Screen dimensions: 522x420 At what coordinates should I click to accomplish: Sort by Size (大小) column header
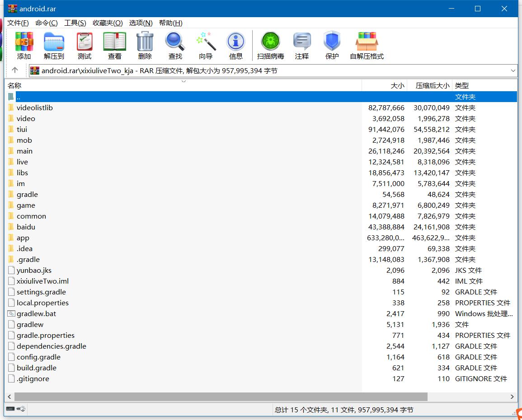point(385,85)
